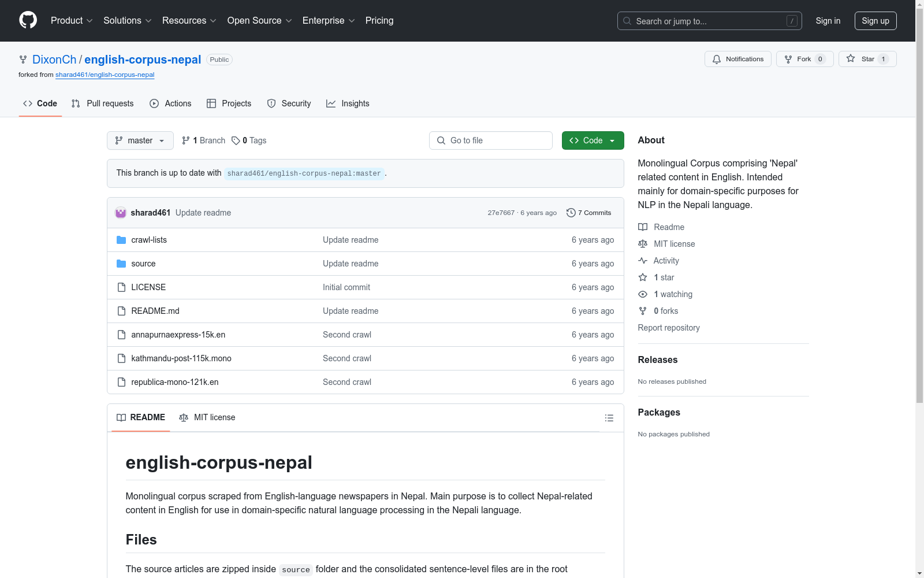The image size is (924, 578).
Task: Expand the Enterprise menu
Action: click(x=329, y=21)
